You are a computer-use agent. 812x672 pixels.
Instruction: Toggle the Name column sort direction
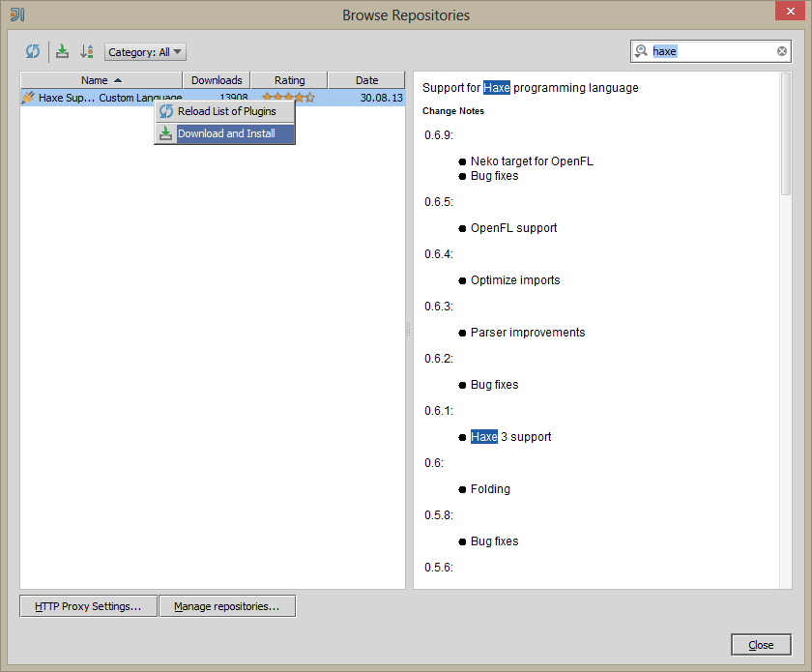[x=99, y=80]
